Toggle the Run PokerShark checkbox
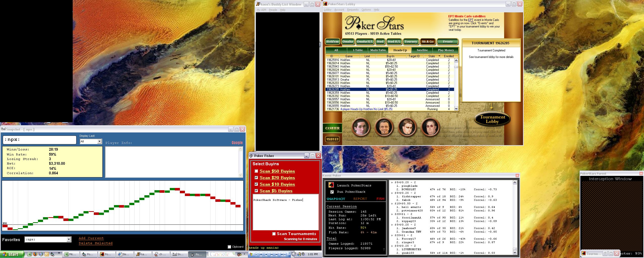Screen dimensions: 644x258 click(x=332, y=192)
